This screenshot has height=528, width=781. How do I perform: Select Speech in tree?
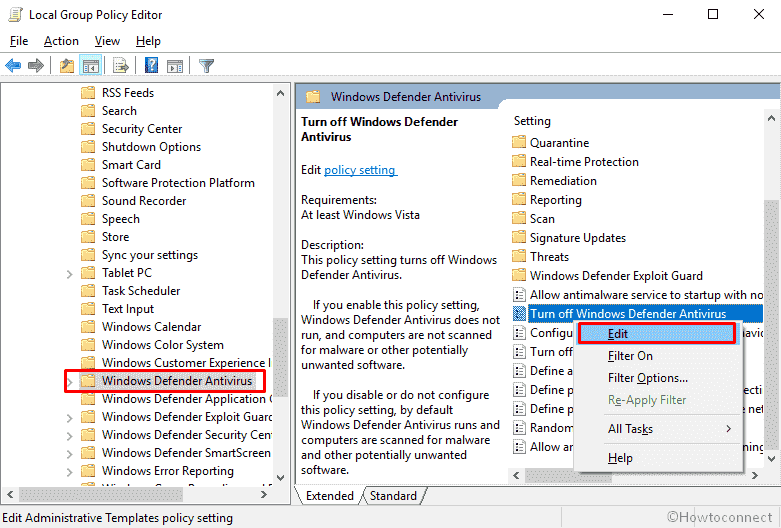[121, 219]
